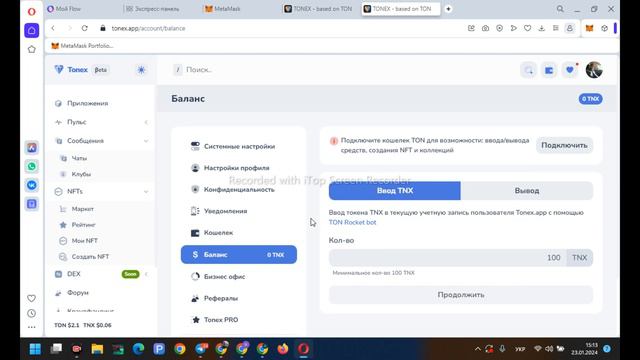The height and width of the screenshot is (360, 640).
Task: Click Продолжить button
Action: point(461,295)
